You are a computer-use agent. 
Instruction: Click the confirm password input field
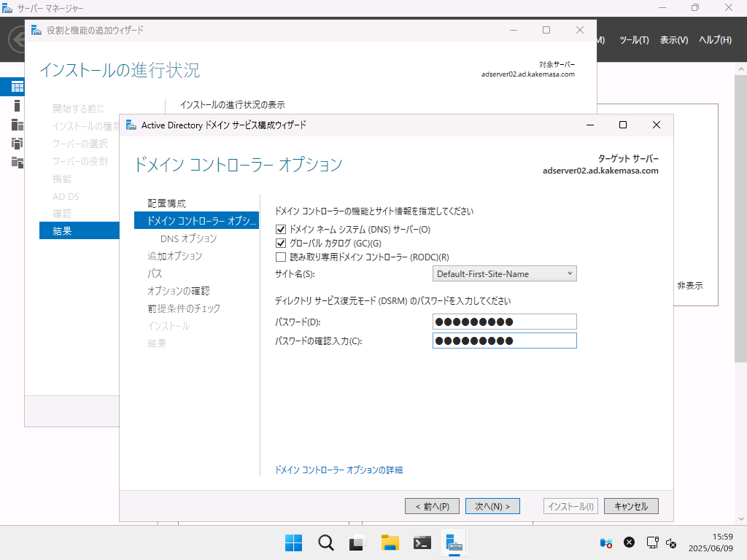(x=505, y=341)
